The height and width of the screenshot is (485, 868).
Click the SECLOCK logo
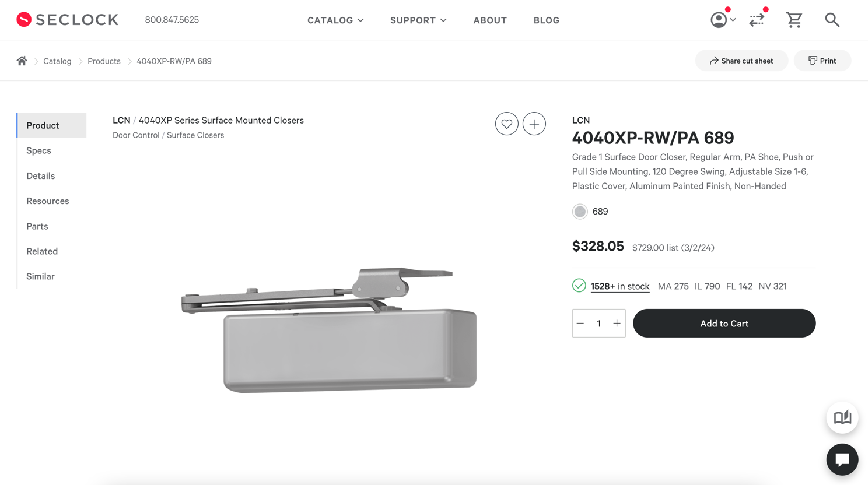click(67, 20)
